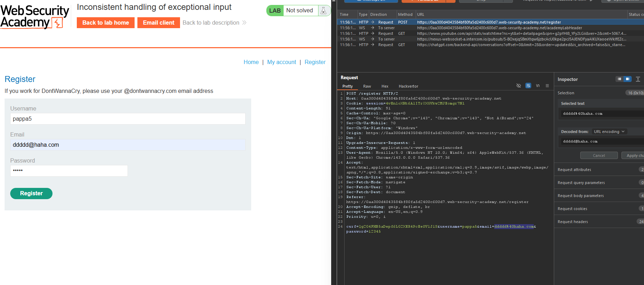Screen dimensions: 644x285
Task: Click the direction arrow icon in the POST /register row
Action: pos(372,22)
